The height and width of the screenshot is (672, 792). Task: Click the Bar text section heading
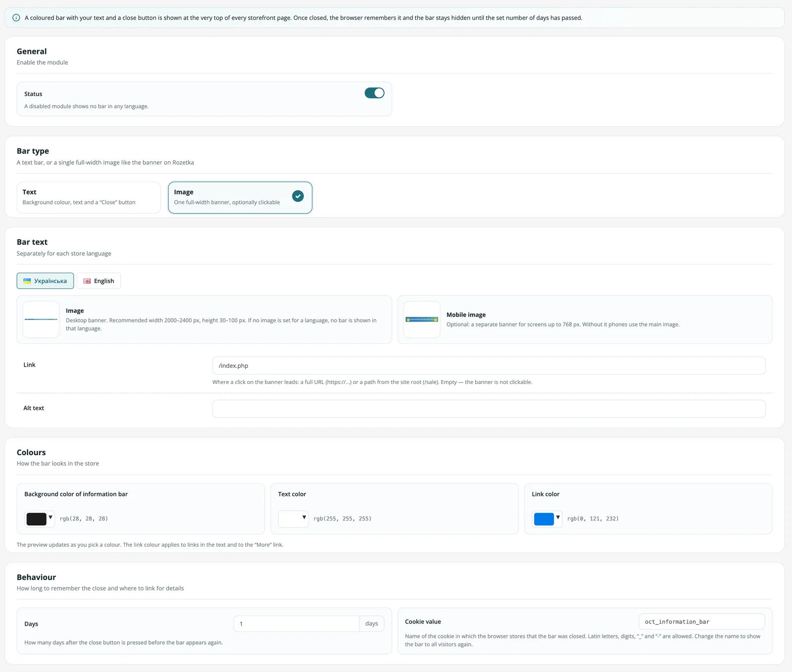[32, 242]
